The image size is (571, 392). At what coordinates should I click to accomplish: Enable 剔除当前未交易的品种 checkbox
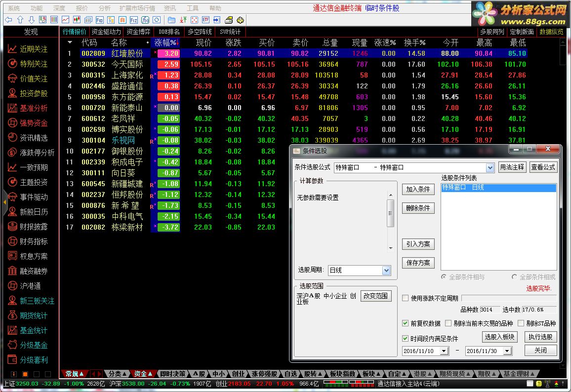(449, 323)
